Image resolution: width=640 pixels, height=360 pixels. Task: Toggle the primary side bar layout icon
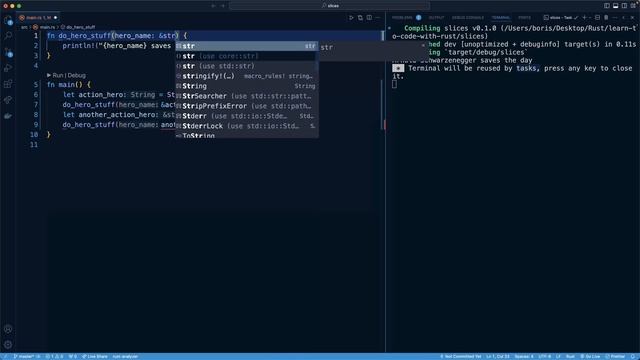(x=607, y=6)
